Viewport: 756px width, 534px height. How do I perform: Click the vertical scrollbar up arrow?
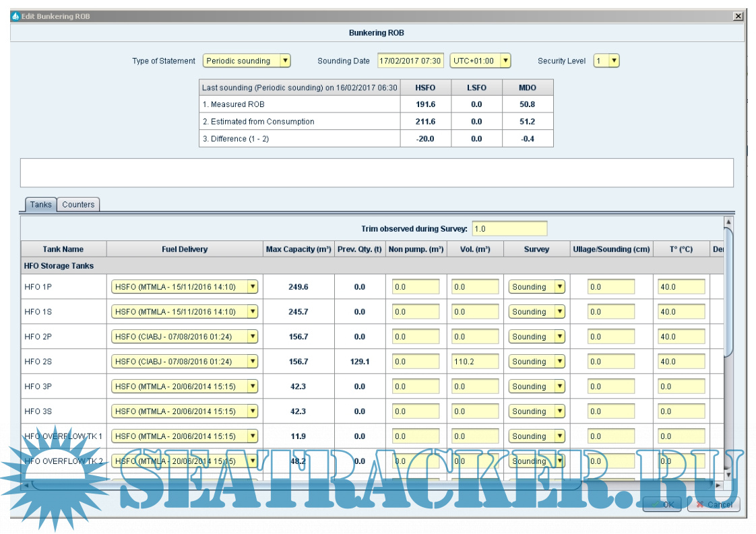(728, 222)
